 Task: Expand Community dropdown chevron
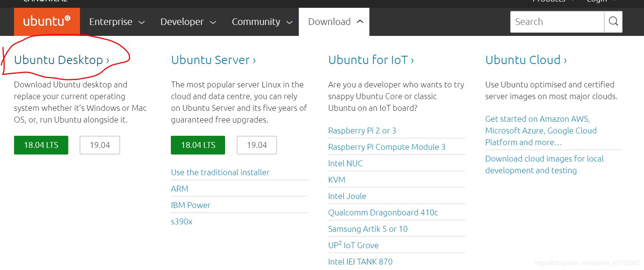[289, 22]
